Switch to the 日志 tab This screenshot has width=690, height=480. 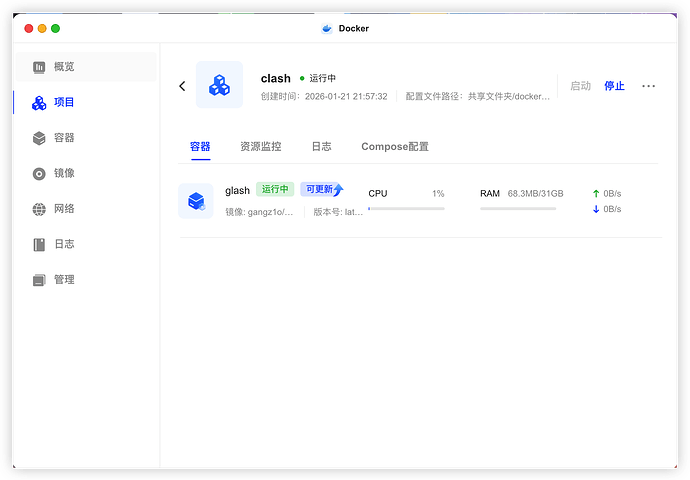point(321,147)
